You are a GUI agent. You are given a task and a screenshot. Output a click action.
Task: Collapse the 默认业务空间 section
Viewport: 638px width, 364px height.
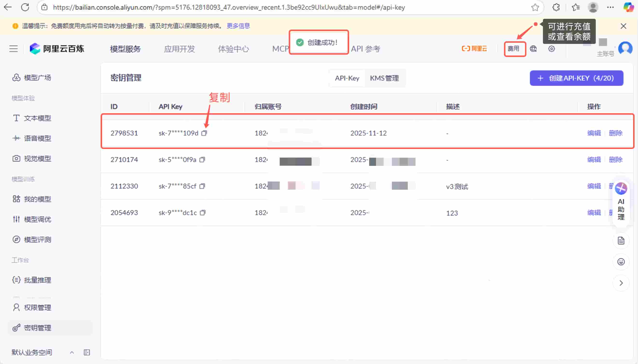pyautogui.click(x=72, y=352)
